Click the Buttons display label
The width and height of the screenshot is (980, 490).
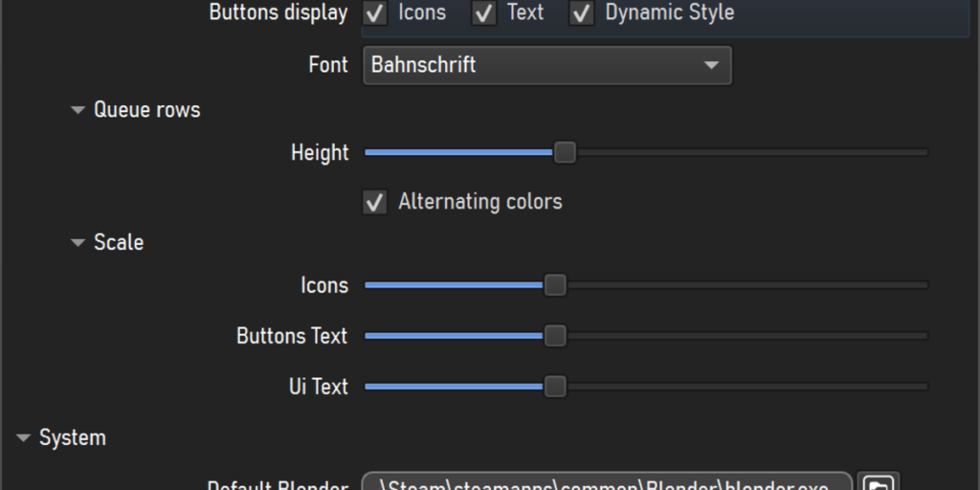tap(278, 12)
